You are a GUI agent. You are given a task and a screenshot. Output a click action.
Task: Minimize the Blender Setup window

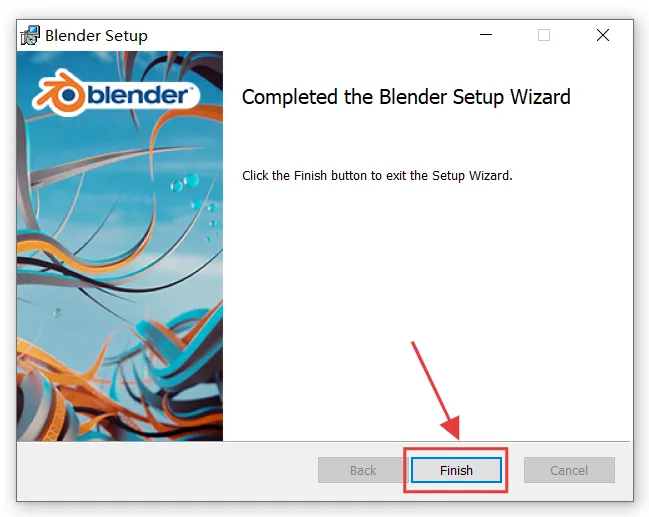(486, 35)
